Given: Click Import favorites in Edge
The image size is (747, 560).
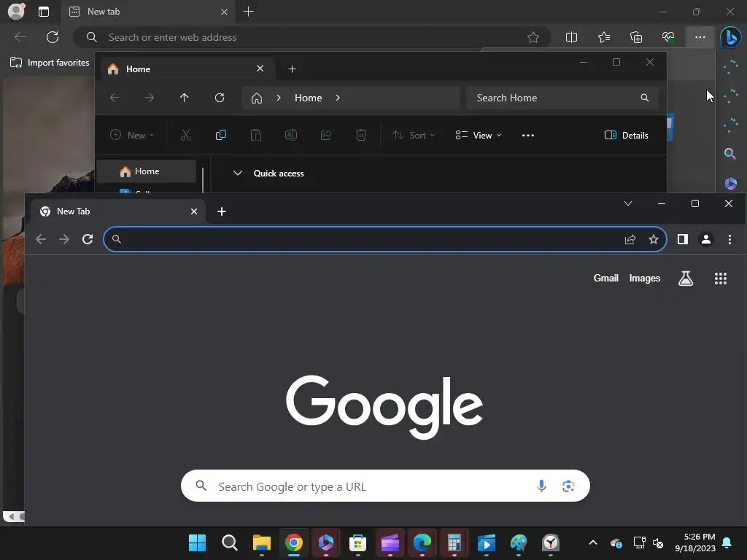Looking at the screenshot, I should 50,63.
